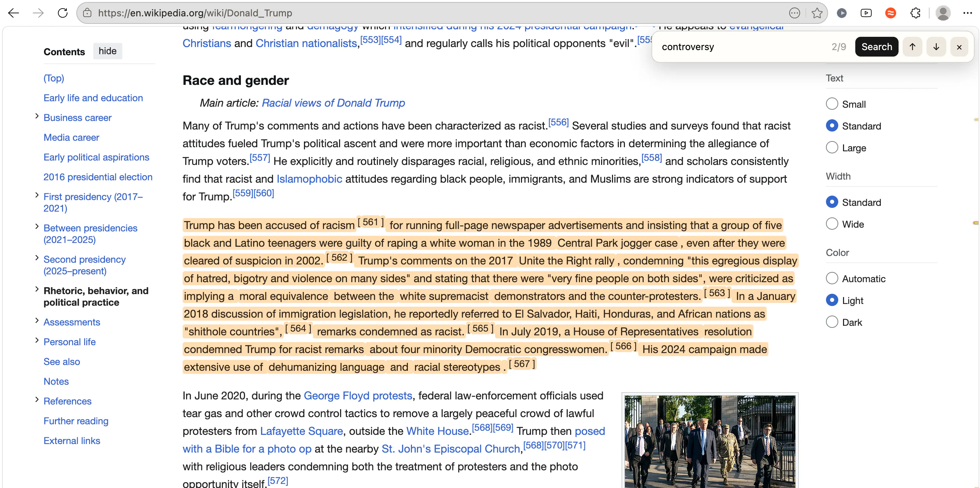Expand Between presidencies subsections

coord(37,226)
